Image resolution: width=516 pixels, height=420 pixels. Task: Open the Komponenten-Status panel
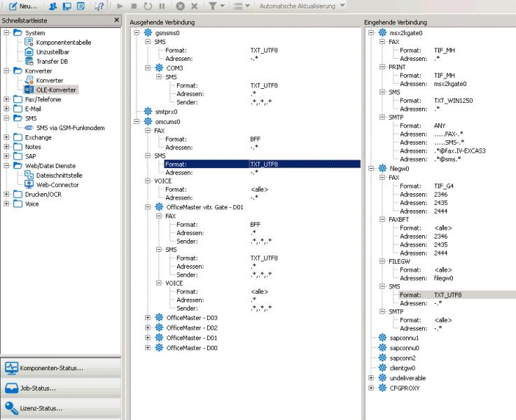pos(53,367)
